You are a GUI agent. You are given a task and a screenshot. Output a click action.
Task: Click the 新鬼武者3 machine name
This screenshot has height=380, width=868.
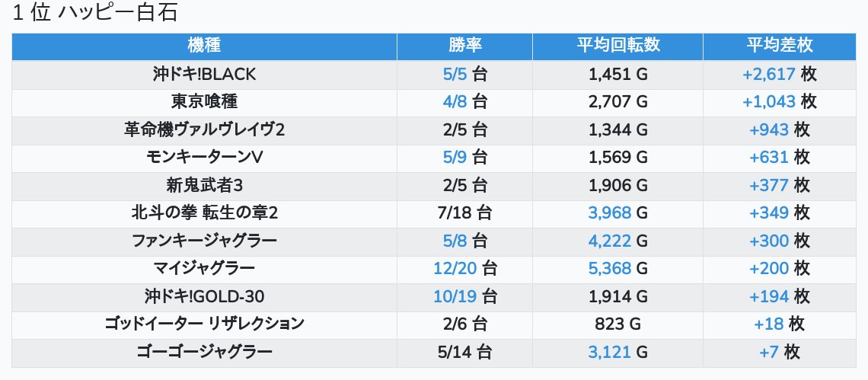click(x=204, y=185)
